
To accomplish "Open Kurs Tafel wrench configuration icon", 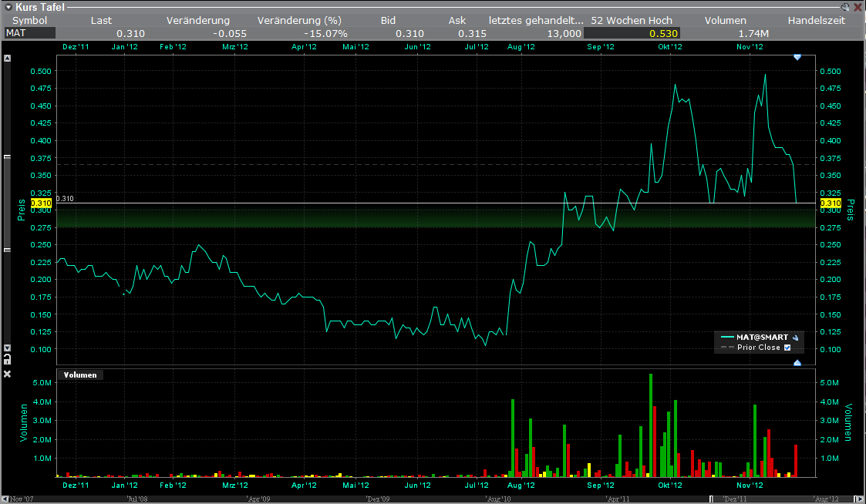I will click(x=846, y=7).
